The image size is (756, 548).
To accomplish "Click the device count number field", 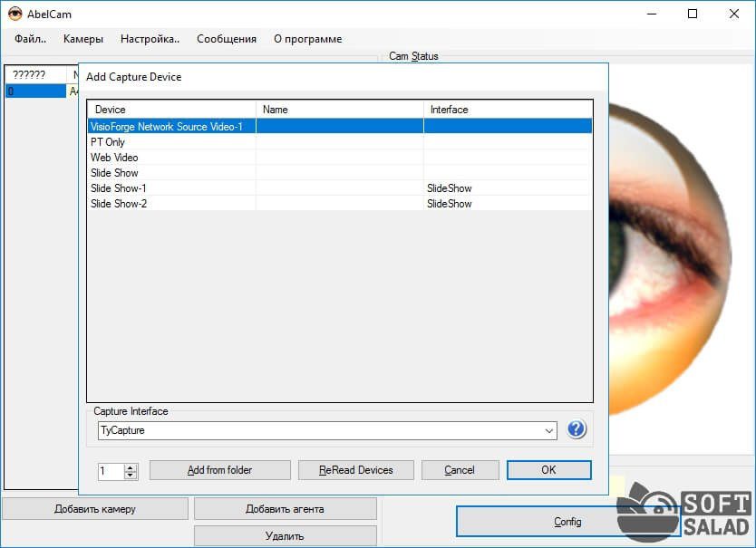I will point(111,471).
